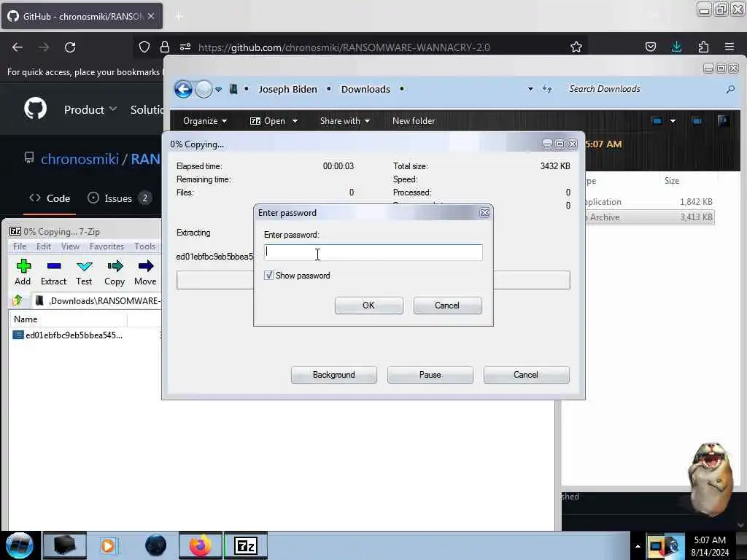This screenshot has width=747, height=560.
Task: Click the site padlock icon
Action: click(165, 47)
